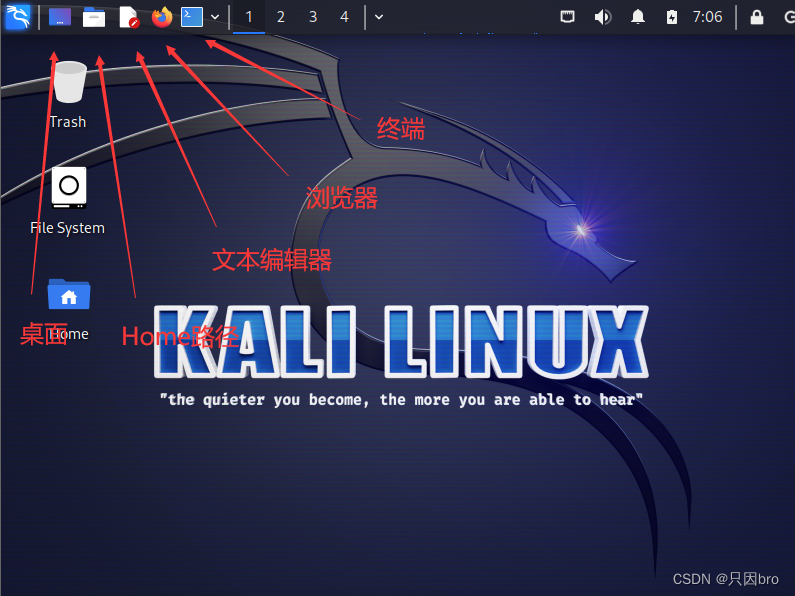This screenshot has width=795, height=596.
Task: Lock the screen with the padlock icon
Action: coord(757,17)
